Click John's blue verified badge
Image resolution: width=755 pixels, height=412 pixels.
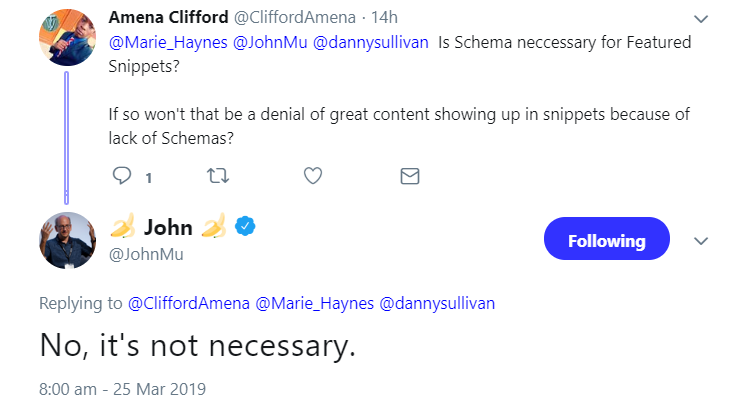pyautogui.click(x=245, y=227)
